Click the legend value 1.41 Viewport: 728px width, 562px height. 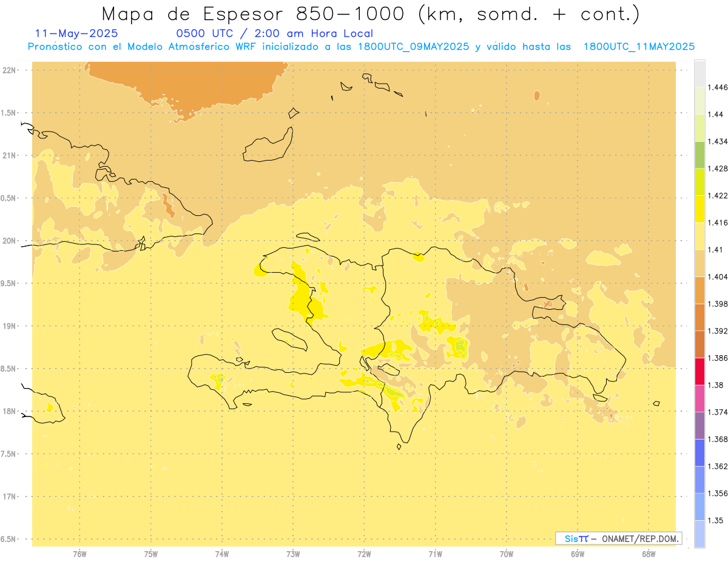716,249
